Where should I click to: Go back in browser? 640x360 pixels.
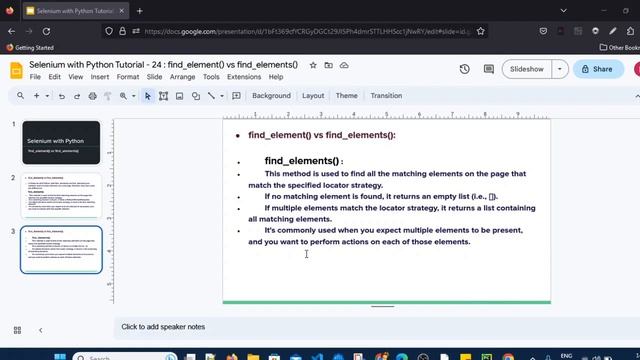11,31
